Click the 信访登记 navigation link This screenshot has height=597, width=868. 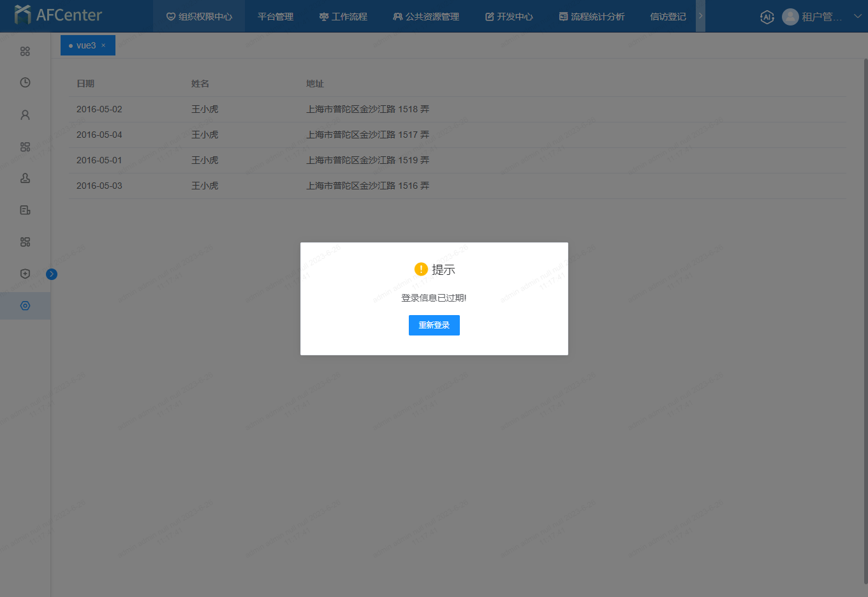click(668, 17)
